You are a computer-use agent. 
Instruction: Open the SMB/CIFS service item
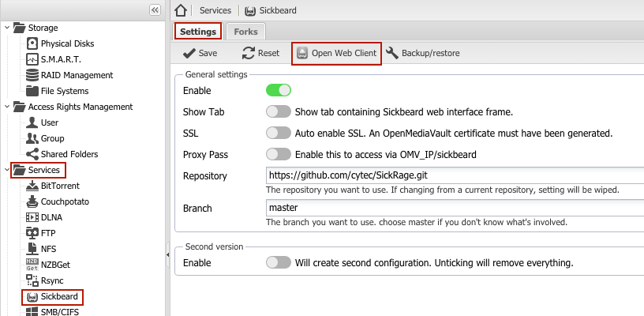point(59,311)
